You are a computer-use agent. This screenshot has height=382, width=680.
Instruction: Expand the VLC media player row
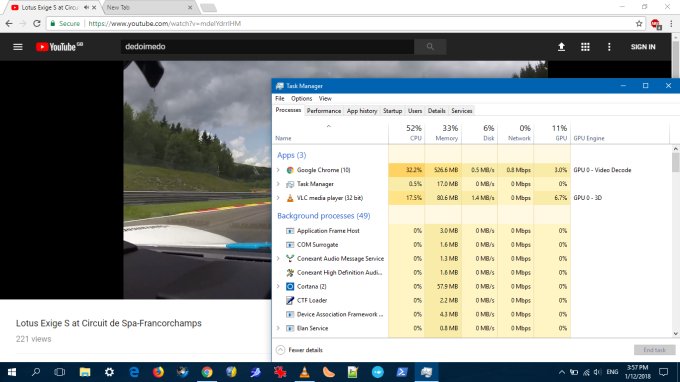278,198
